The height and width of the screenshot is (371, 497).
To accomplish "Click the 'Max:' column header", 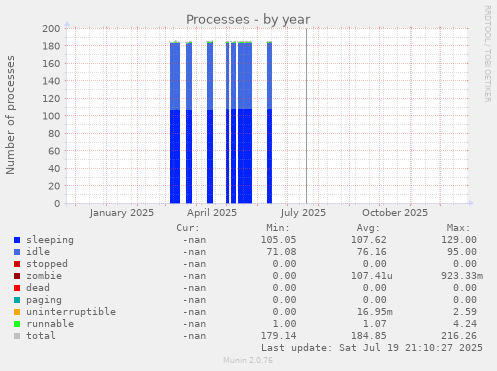I will point(459,228).
